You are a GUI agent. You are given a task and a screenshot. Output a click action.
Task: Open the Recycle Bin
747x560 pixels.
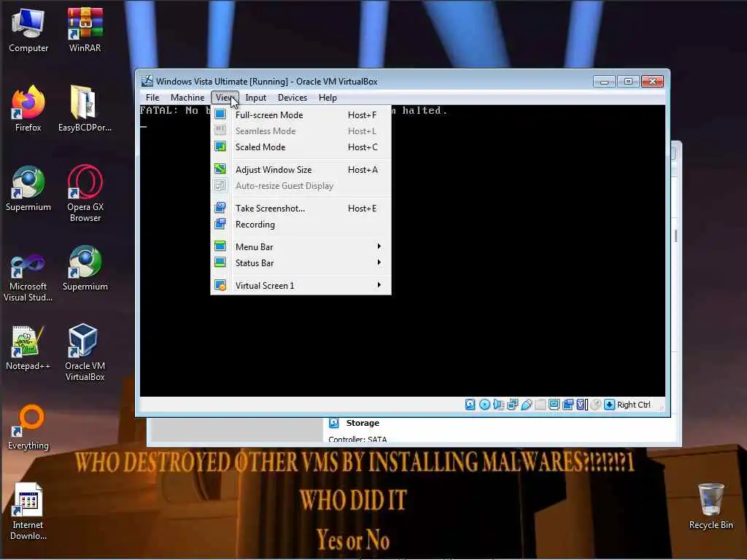(x=711, y=507)
